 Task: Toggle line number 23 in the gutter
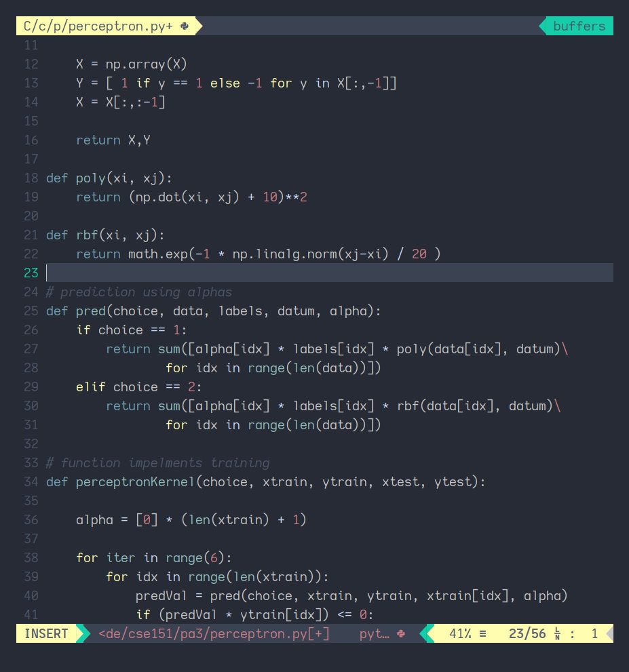[30, 273]
